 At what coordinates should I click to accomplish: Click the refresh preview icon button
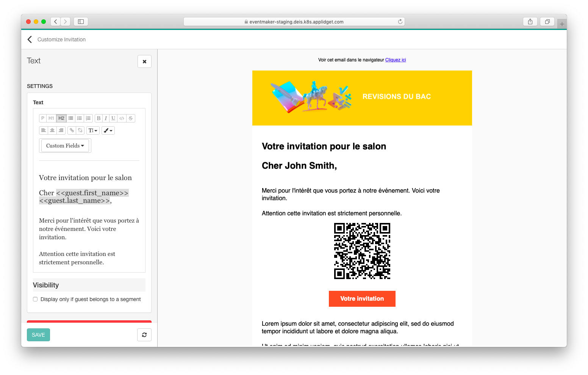click(x=144, y=335)
